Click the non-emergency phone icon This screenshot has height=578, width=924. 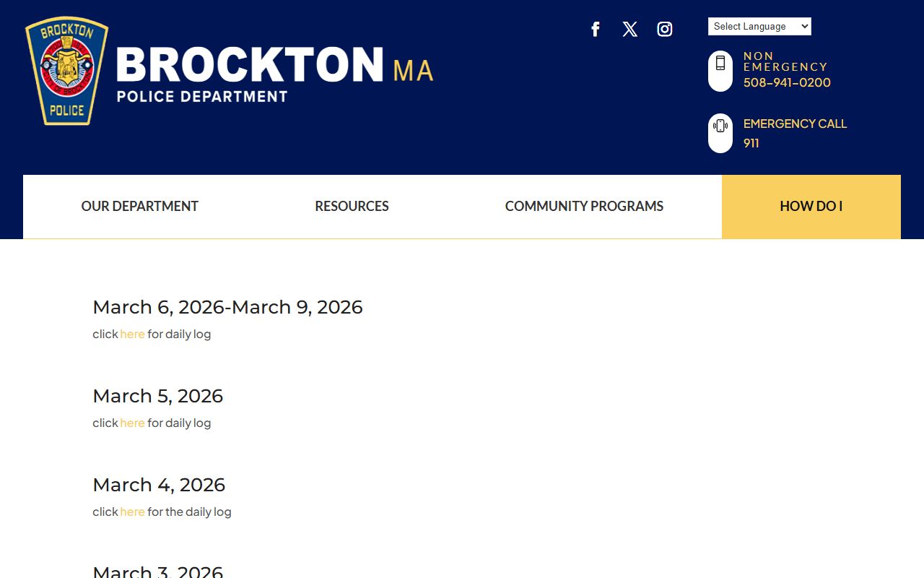(720, 71)
